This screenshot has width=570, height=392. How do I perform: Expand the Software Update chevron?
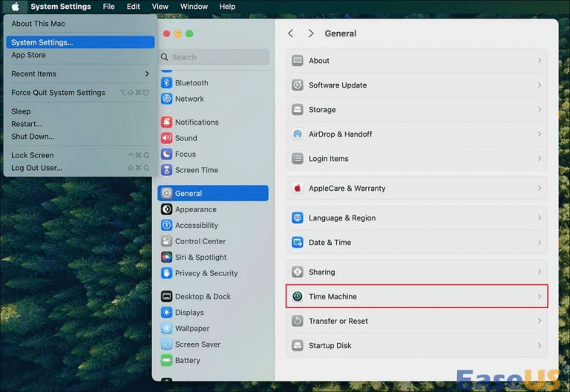[539, 85]
